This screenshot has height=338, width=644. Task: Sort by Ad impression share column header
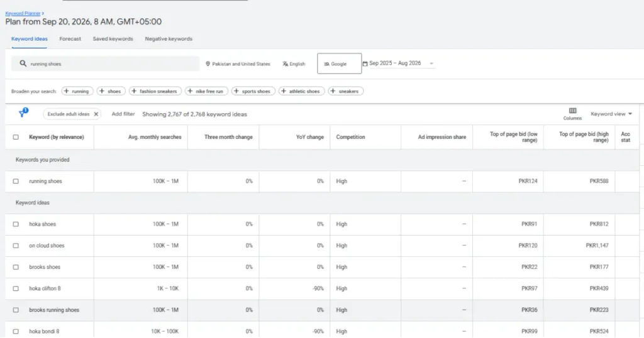coord(442,137)
